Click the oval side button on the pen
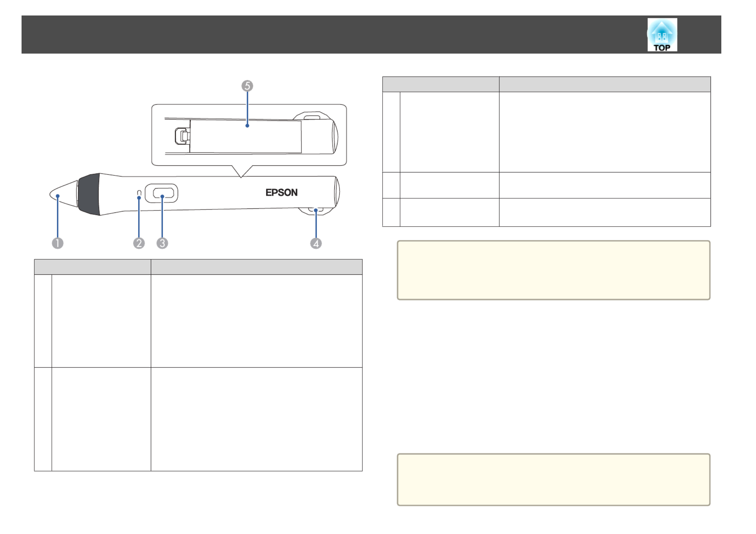The height and width of the screenshot is (534, 756). coord(162,193)
